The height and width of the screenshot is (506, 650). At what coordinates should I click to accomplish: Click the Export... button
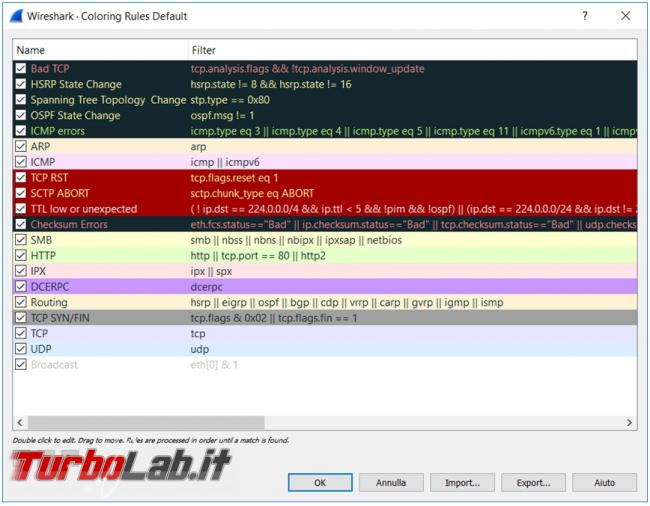point(533,483)
